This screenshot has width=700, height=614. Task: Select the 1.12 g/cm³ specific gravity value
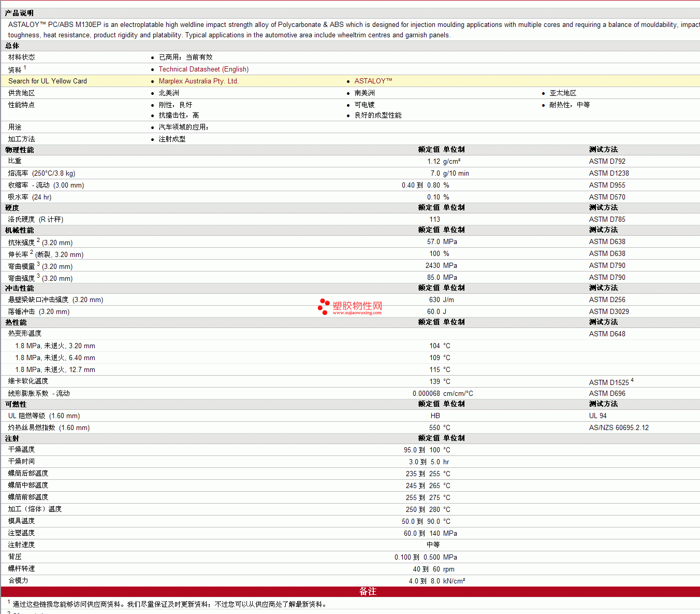pyautogui.click(x=444, y=161)
